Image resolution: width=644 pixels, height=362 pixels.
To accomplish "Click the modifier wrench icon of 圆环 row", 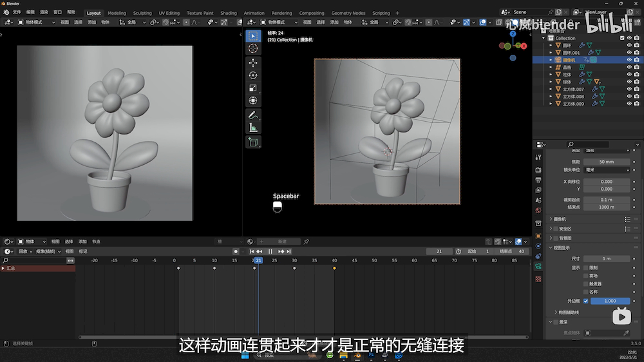I will [x=582, y=45].
